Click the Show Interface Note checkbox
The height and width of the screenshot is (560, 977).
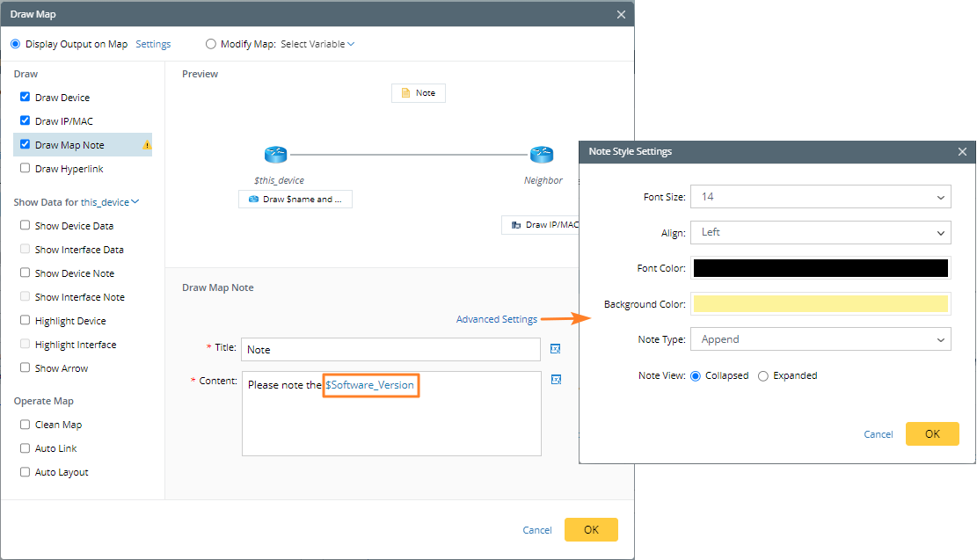[25, 296]
